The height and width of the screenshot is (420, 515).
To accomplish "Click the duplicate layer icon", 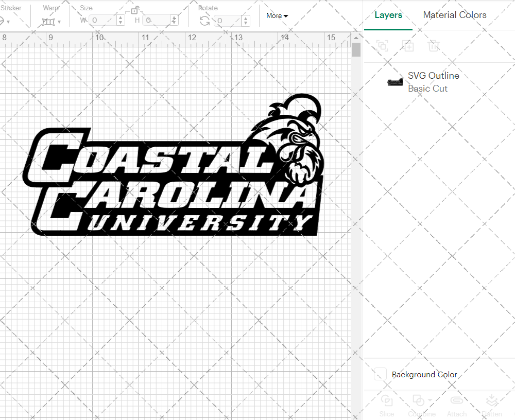I will (x=408, y=46).
